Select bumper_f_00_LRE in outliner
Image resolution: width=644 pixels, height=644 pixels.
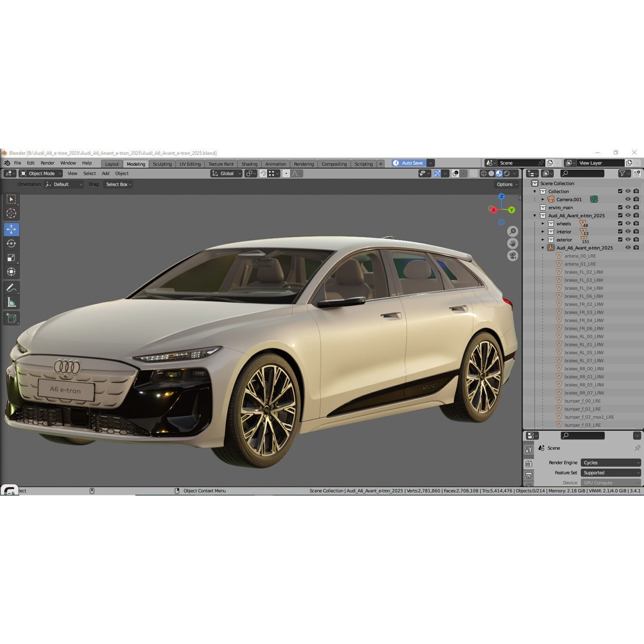[x=582, y=401]
